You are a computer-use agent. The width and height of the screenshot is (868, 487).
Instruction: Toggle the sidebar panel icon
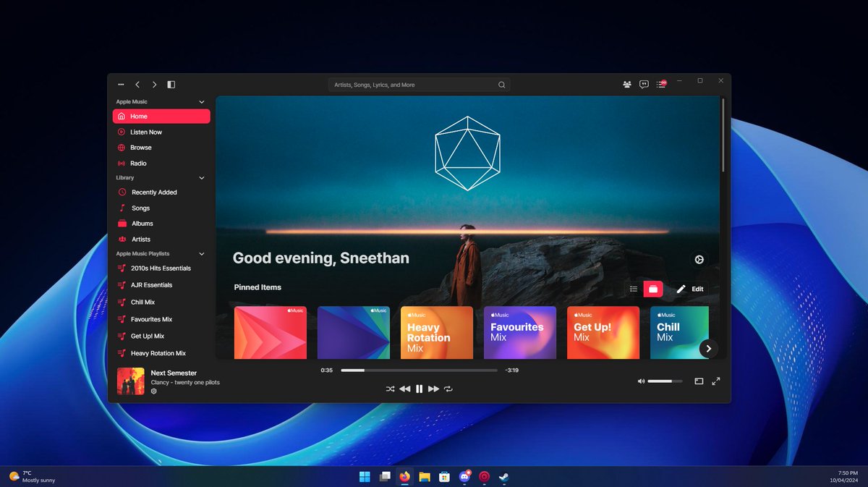[x=171, y=85]
